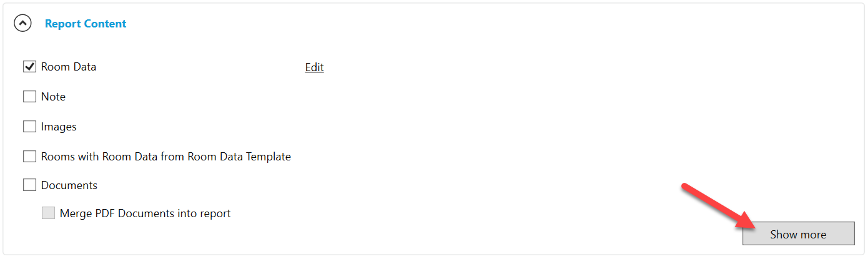
Task: Turn on the Documents checkbox
Action: coord(29,185)
